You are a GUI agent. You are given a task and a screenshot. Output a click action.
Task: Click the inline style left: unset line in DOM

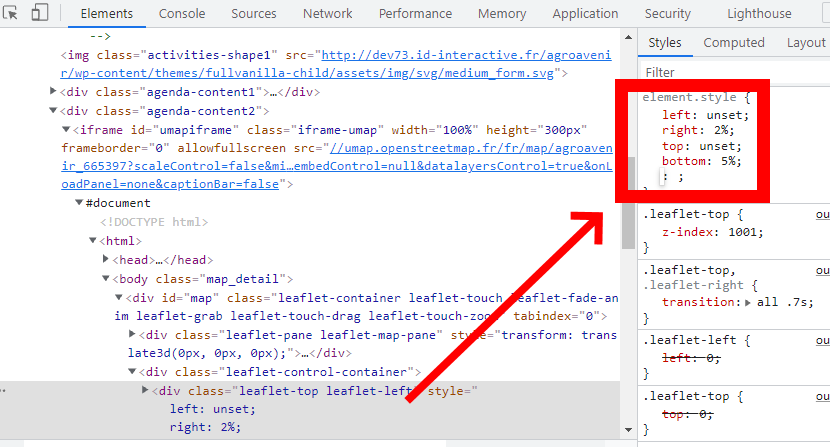pos(212,409)
